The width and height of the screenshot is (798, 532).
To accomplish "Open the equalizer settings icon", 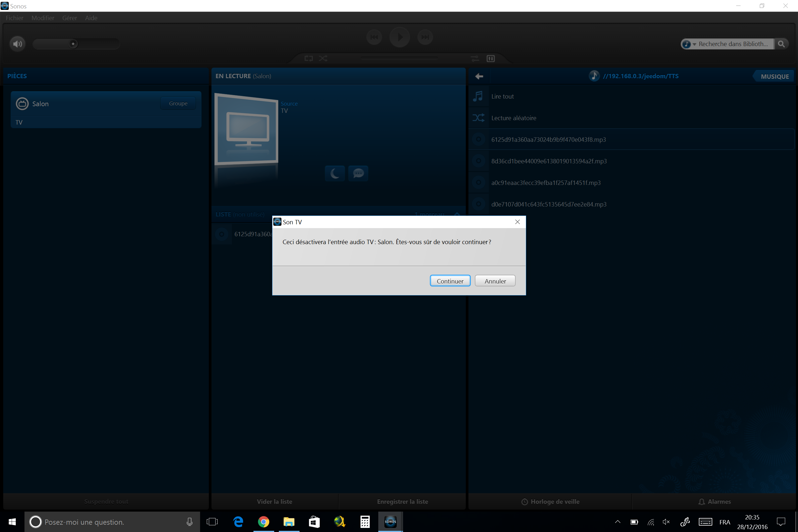I will coord(491,58).
